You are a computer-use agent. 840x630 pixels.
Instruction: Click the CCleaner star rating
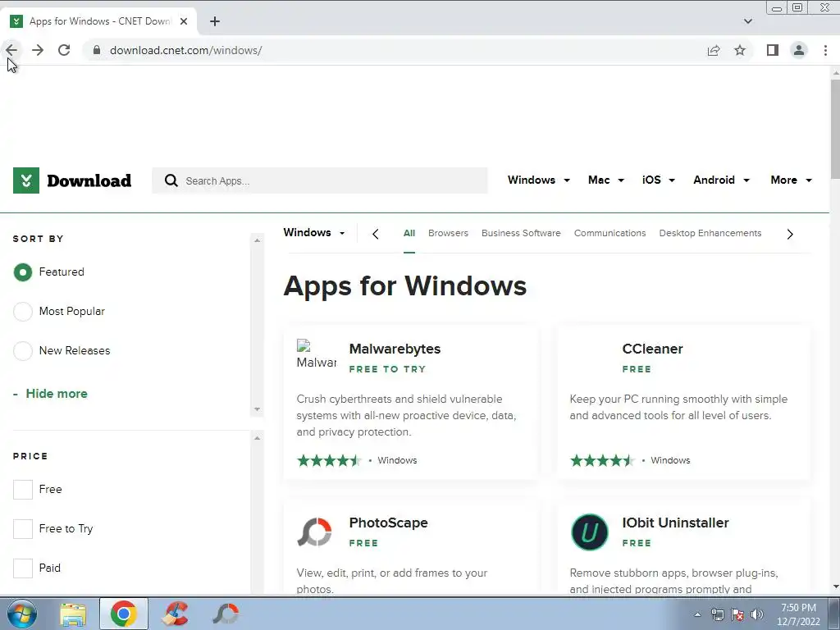point(603,461)
